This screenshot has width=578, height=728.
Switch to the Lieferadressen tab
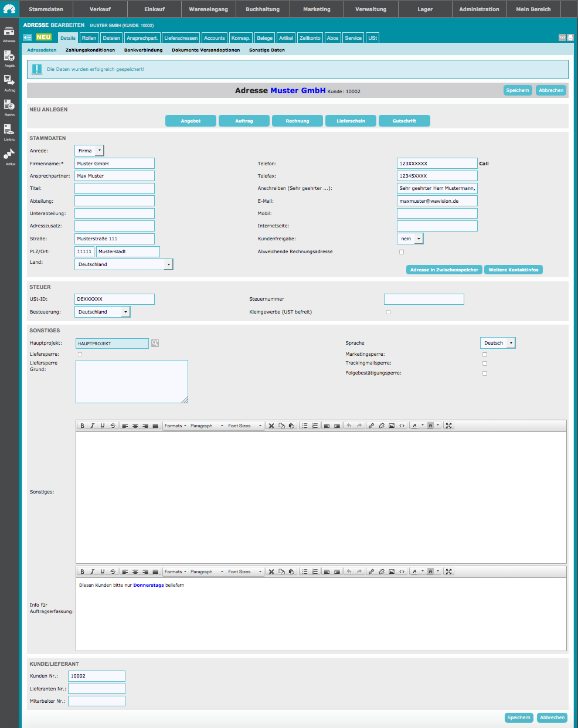181,38
